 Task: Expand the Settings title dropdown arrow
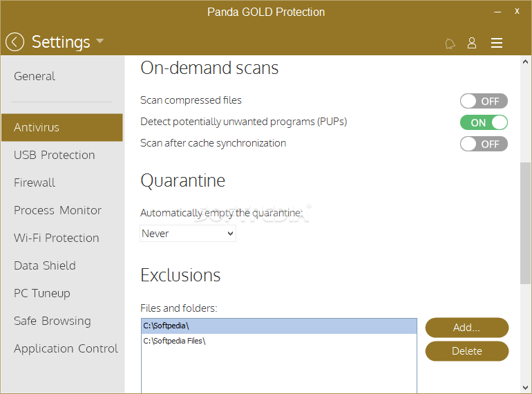[99, 41]
